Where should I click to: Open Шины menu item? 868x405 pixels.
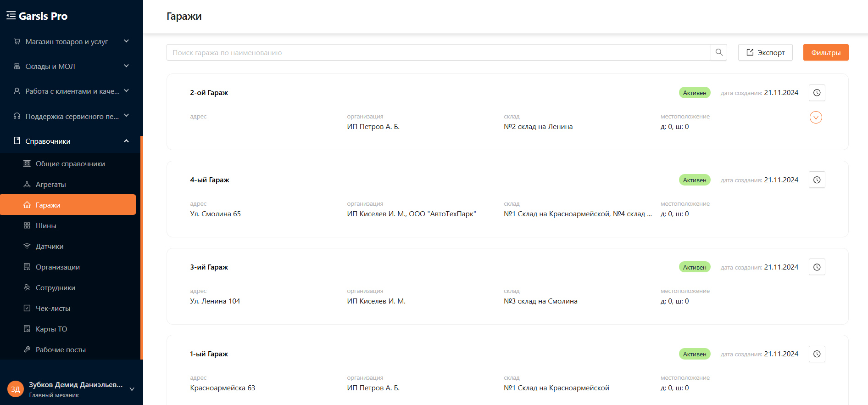pos(68,225)
